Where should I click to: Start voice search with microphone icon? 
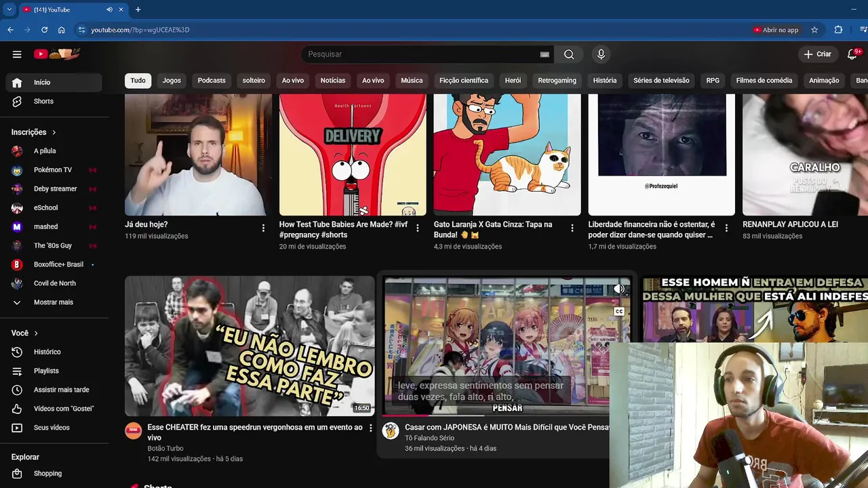[x=601, y=54]
